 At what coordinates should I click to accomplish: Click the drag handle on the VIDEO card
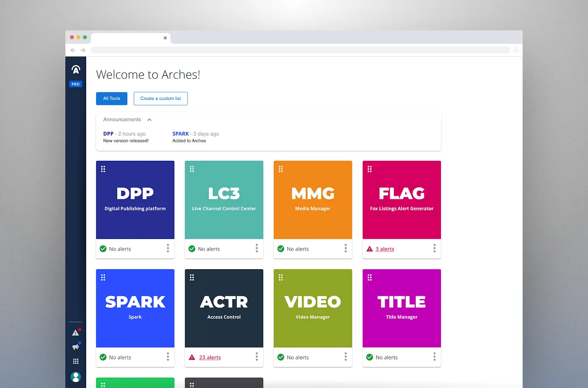281,277
